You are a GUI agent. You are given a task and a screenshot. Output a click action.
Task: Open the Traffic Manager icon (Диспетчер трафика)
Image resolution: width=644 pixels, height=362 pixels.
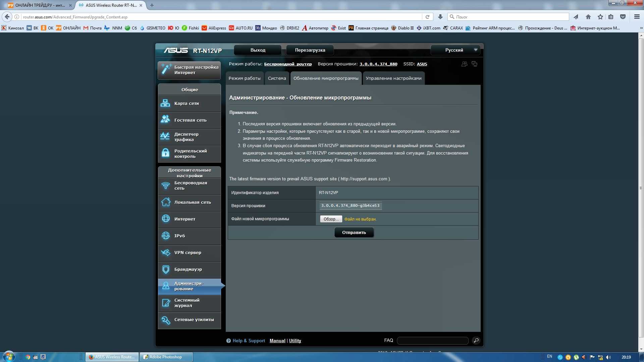pyautogui.click(x=165, y=136)
